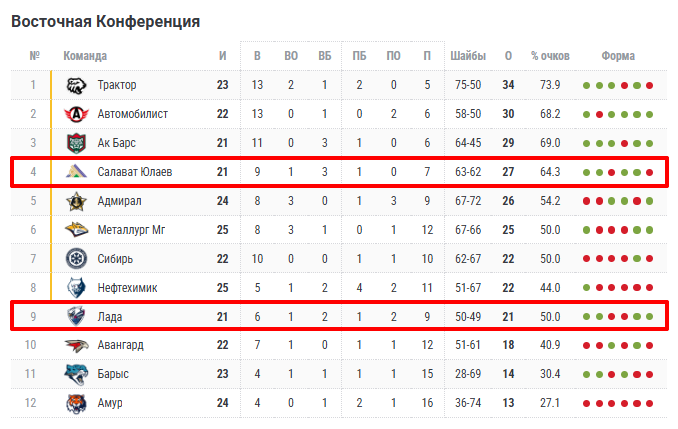Click the Лада team logo
The width and height of the screenshot is (678, 429).
click(x=77, y=317)
